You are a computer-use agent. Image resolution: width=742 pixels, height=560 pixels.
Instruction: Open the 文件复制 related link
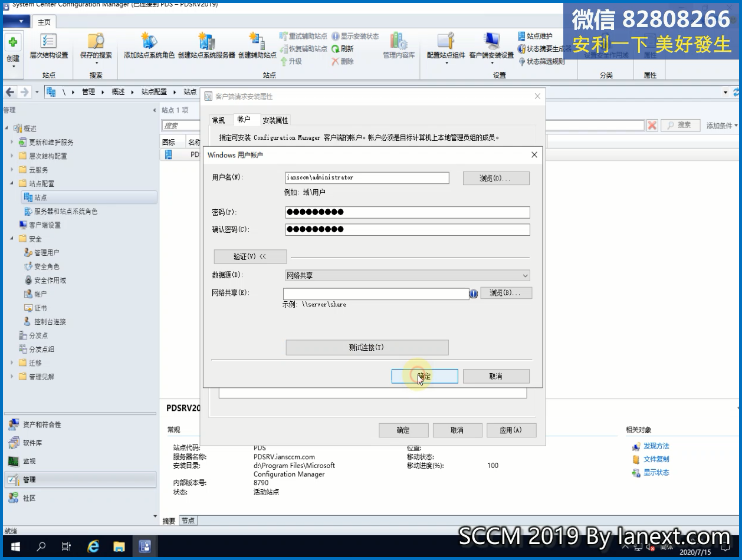(656, 459)
